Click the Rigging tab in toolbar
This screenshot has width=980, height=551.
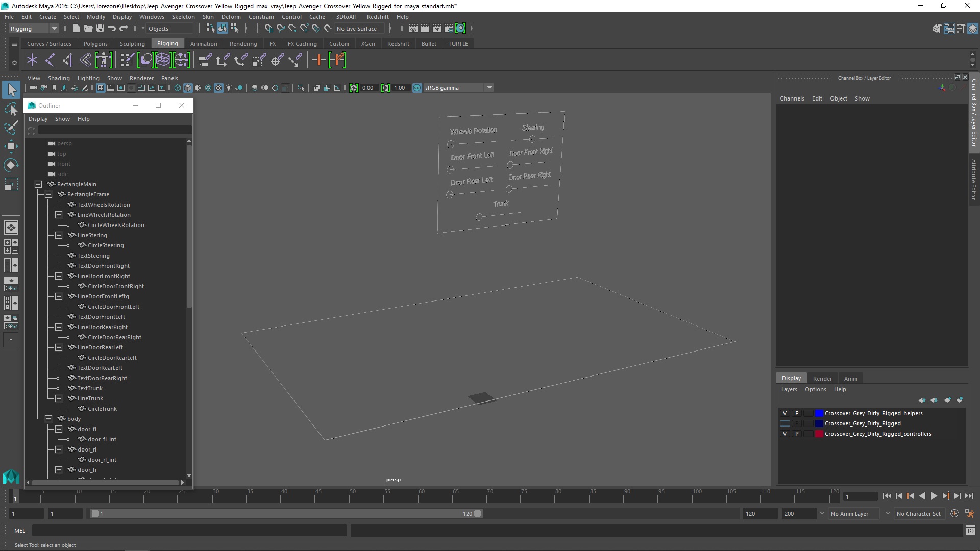(x=167, y=43)
